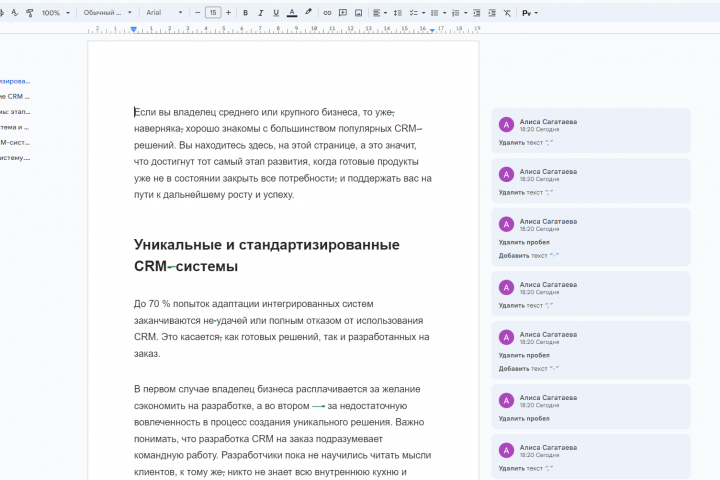The image size is (720, 480).
Task: Activate the paint format tool
Action: [30, 13]
